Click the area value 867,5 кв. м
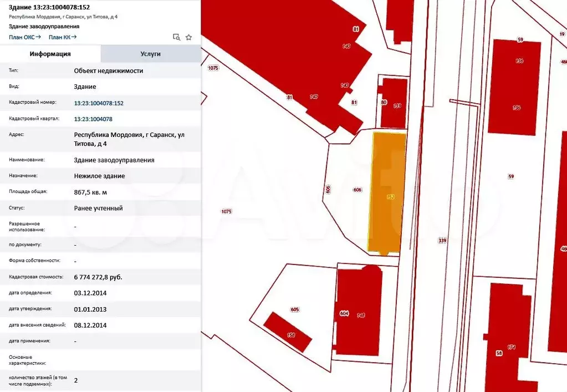 pos(90,192)
